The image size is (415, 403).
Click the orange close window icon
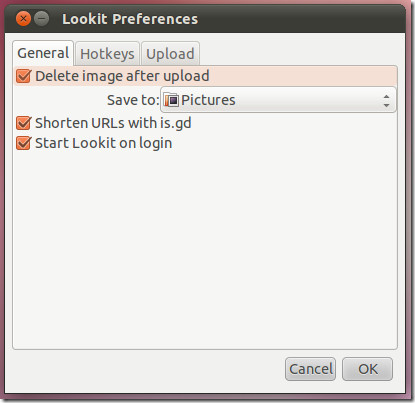[x=23, y=19]
